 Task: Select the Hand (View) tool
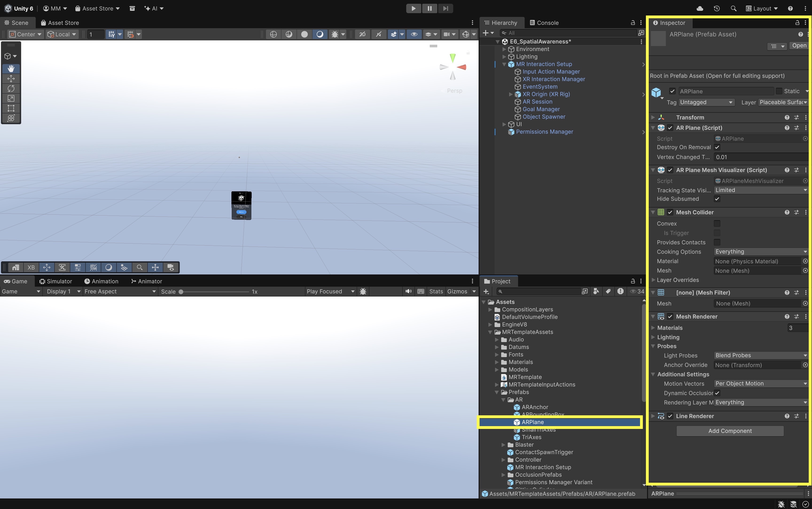point(11,69)
